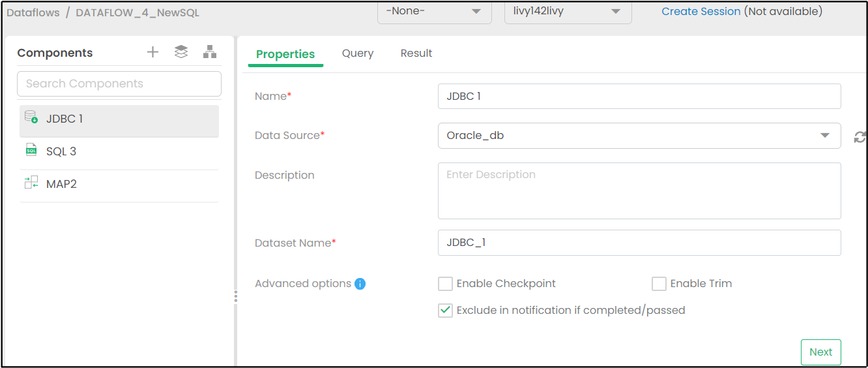The image size is (868, 368).
Task: Click the Components panel heading
Action: (x=55, y=53)
